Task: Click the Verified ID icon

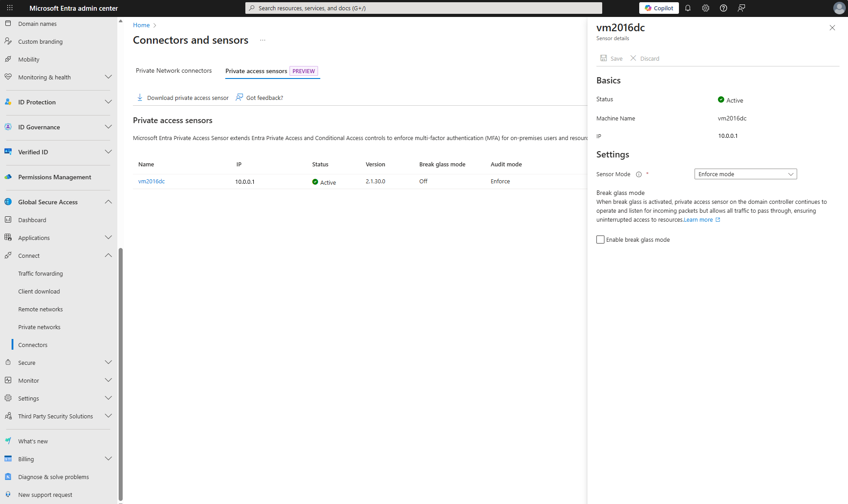Action: 8,152
